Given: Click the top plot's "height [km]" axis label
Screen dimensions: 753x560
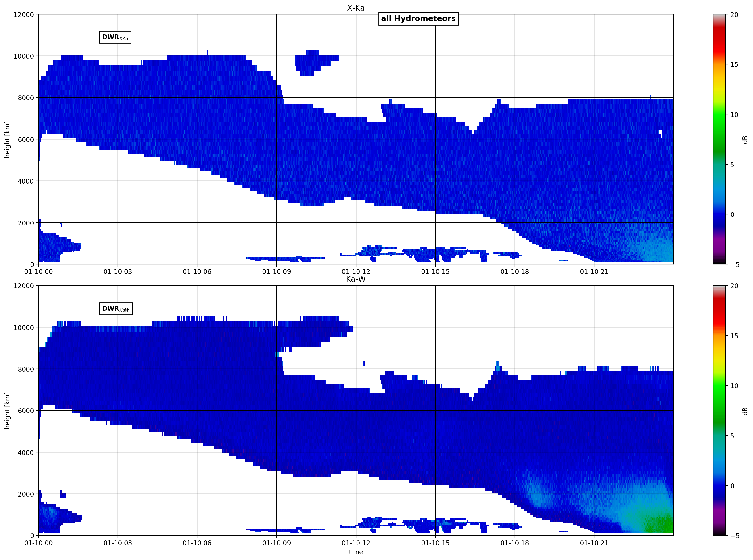Looking at the screenshot, I should (x=7, y=139).
